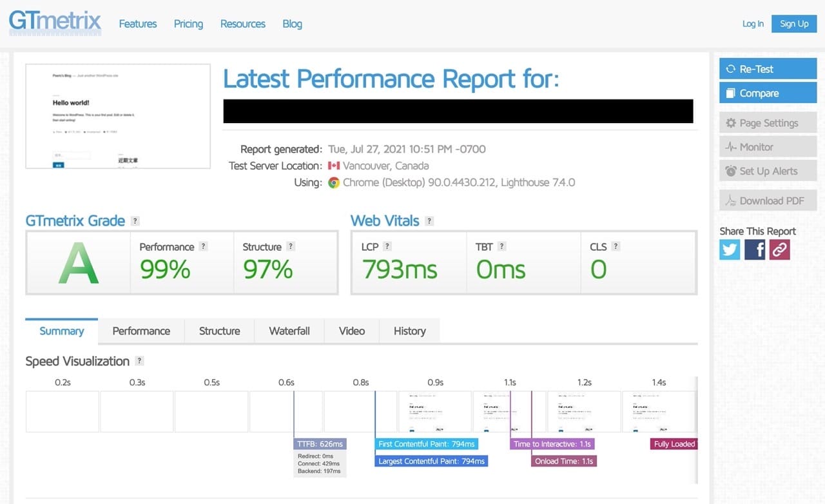Click Time to Interactive marker
The height and width of the screenshot is (504, 825).
coord(552,444)
